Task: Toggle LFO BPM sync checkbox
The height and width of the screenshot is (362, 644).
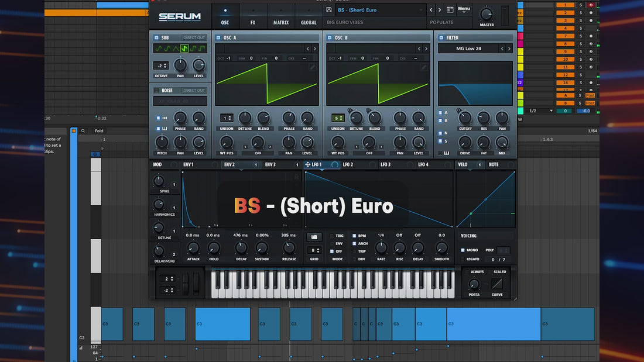Action: pos(354,236)
